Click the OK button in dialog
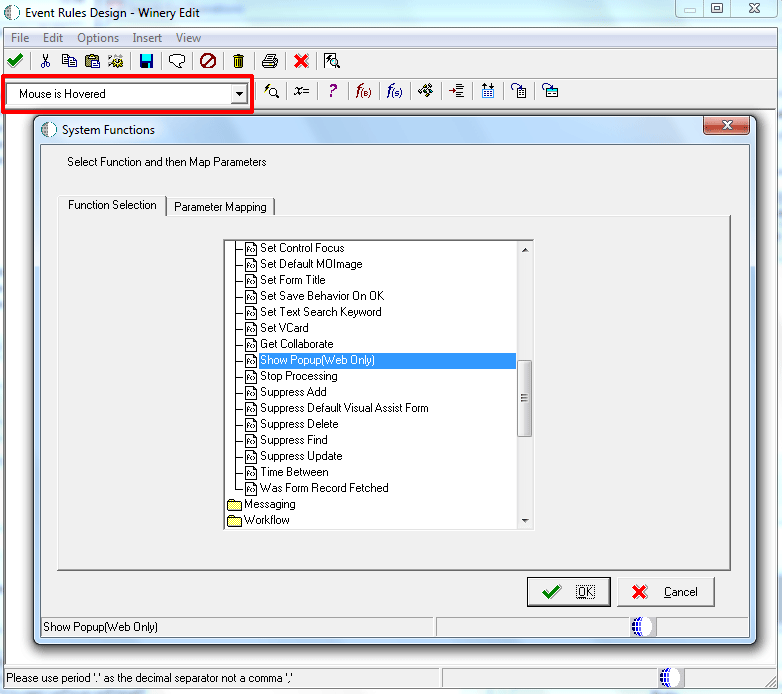Viewport: 782px width, 694px height. click(568, 592)
